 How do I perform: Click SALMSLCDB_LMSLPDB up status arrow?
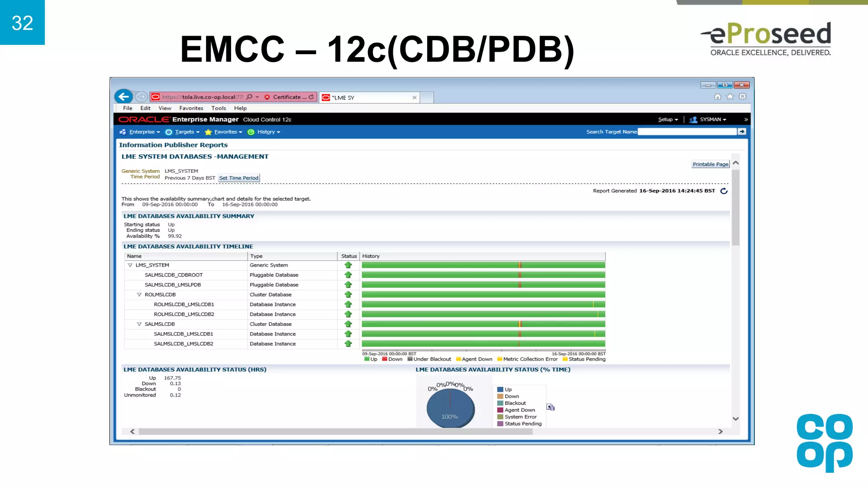coord(348,285)
